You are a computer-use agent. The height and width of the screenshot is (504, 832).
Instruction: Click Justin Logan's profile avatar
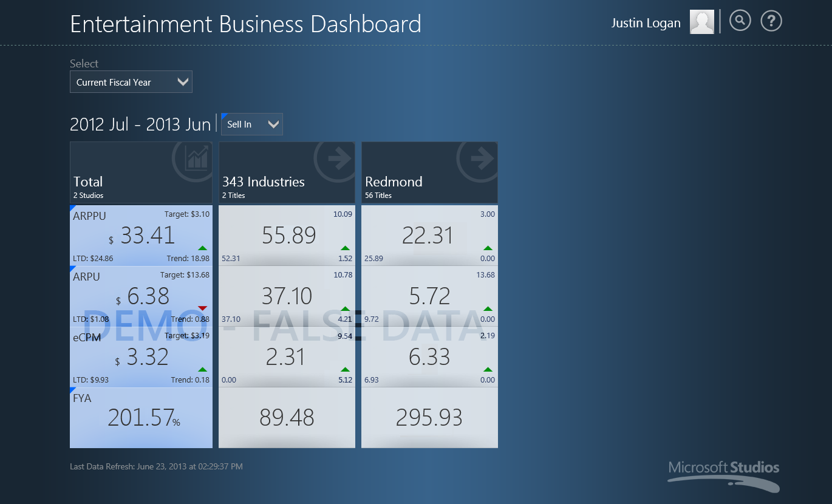[x=702, y=22]
